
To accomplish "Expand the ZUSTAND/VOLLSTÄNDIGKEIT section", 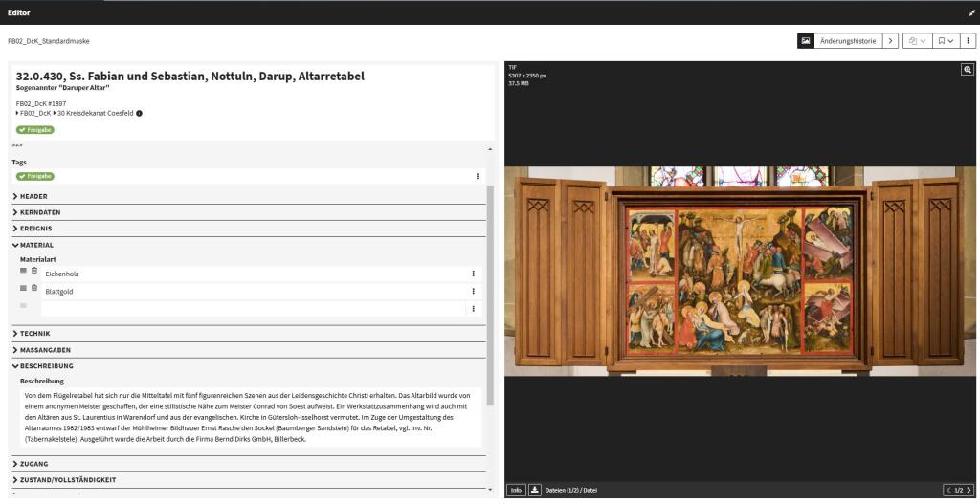I will (x=67, y=480).
